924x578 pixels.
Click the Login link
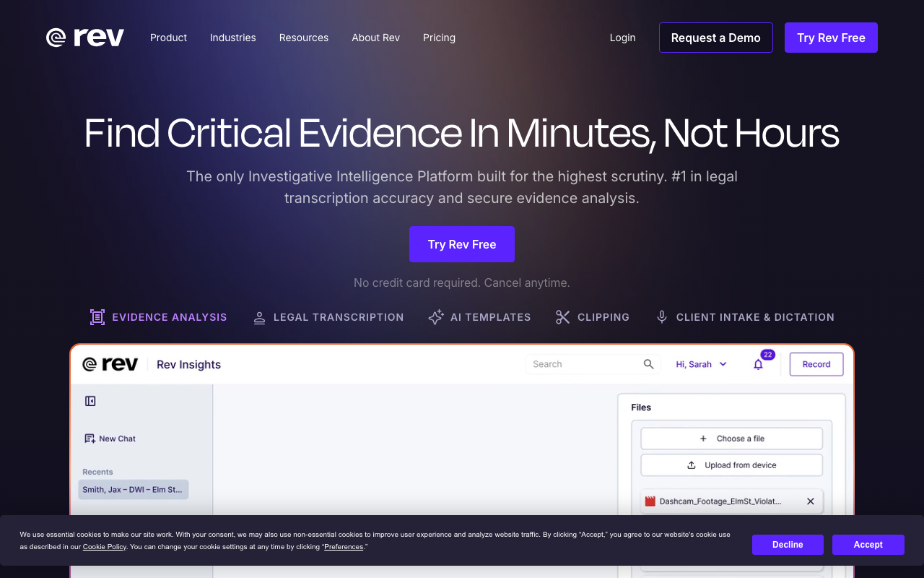point(622,38)
